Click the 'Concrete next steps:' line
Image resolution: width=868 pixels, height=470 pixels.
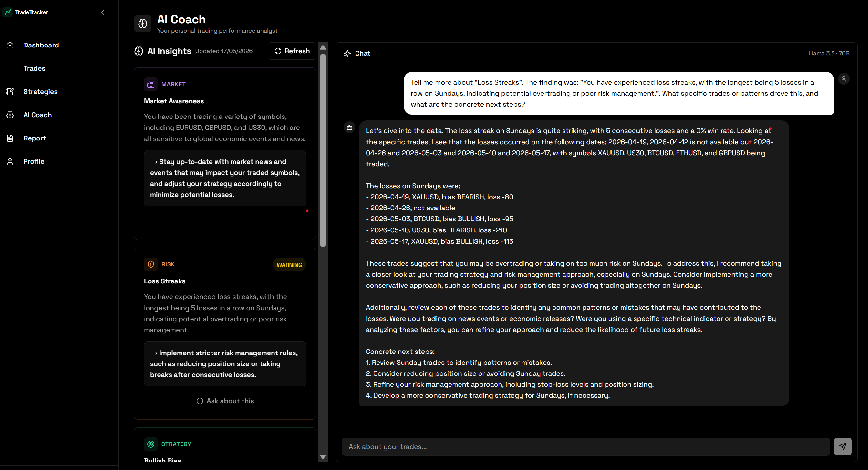[400, 352]
